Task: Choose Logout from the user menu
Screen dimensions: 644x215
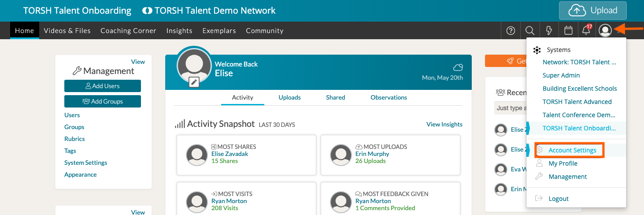Action: 559,199
